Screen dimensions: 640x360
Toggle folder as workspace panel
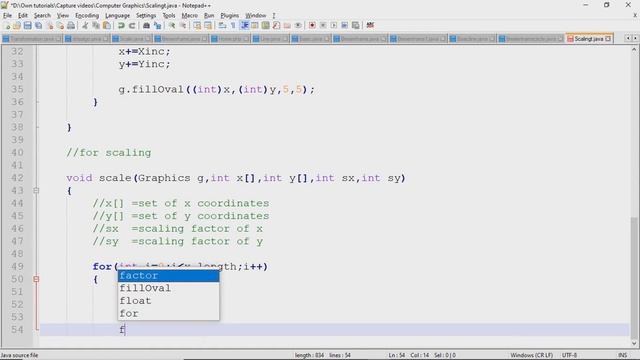(x=287, y=25)
